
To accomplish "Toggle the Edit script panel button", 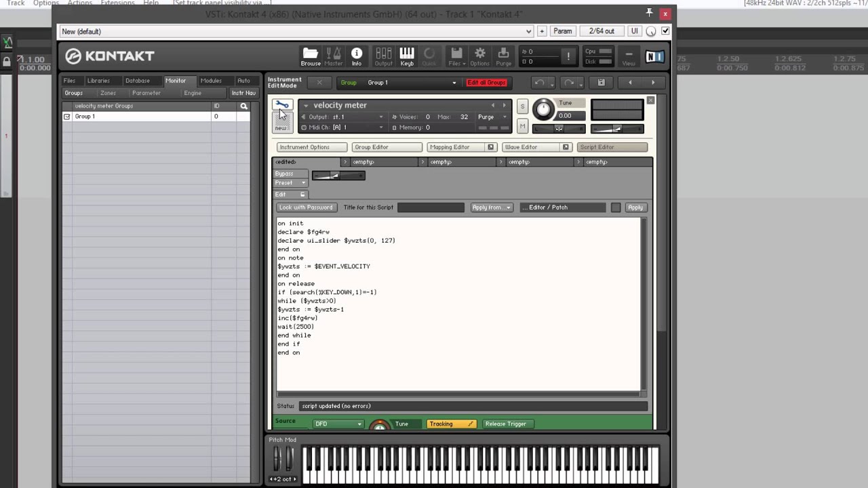I will point(290,195).
